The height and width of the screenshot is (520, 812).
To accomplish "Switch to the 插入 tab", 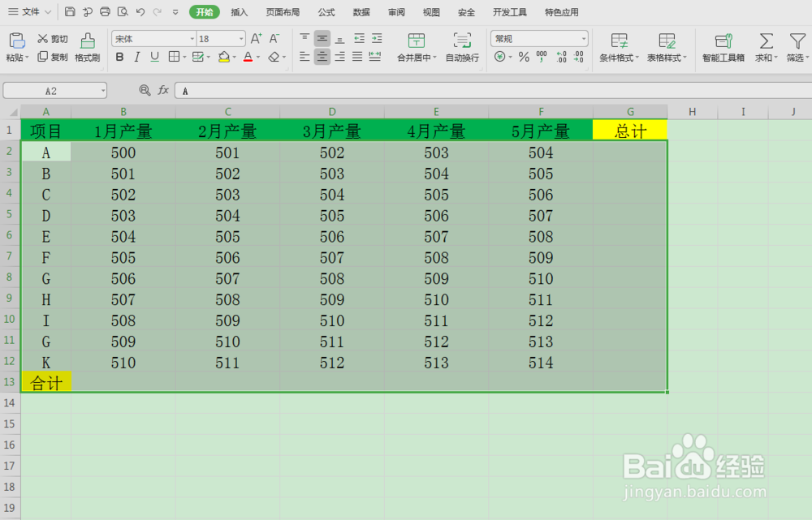I will pyautogui.click(x=240, y=12).
